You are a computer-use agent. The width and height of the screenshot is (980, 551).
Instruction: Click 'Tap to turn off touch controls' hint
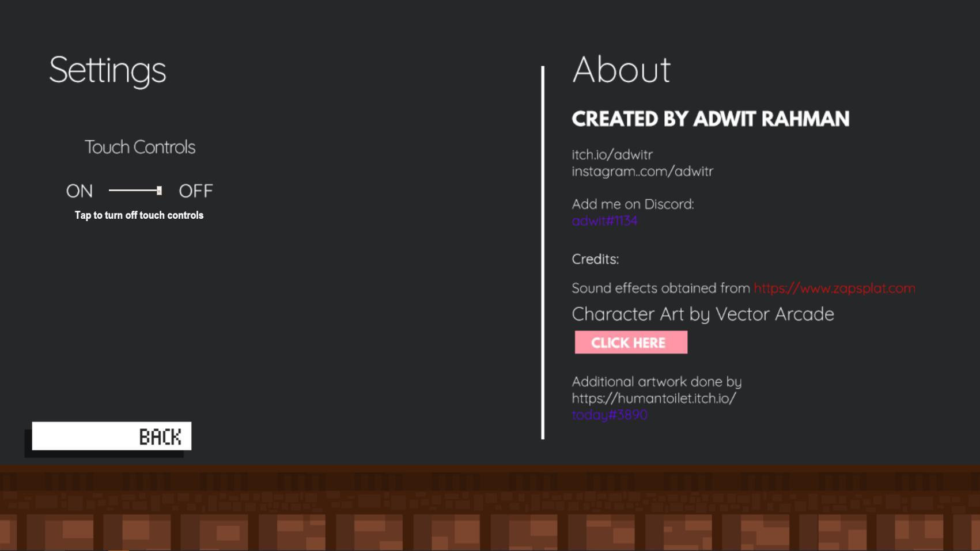pyautogui.click(x=139, y=215)
